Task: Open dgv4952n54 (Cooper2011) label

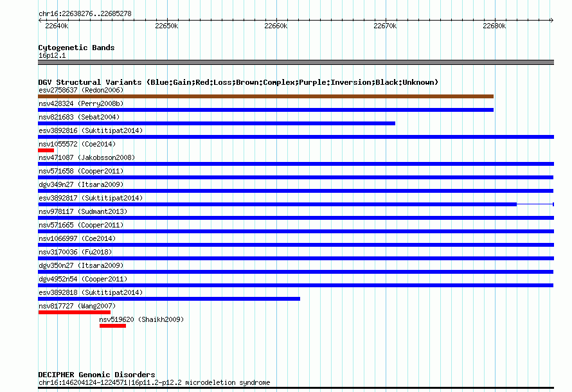Action: click(83, 279)
